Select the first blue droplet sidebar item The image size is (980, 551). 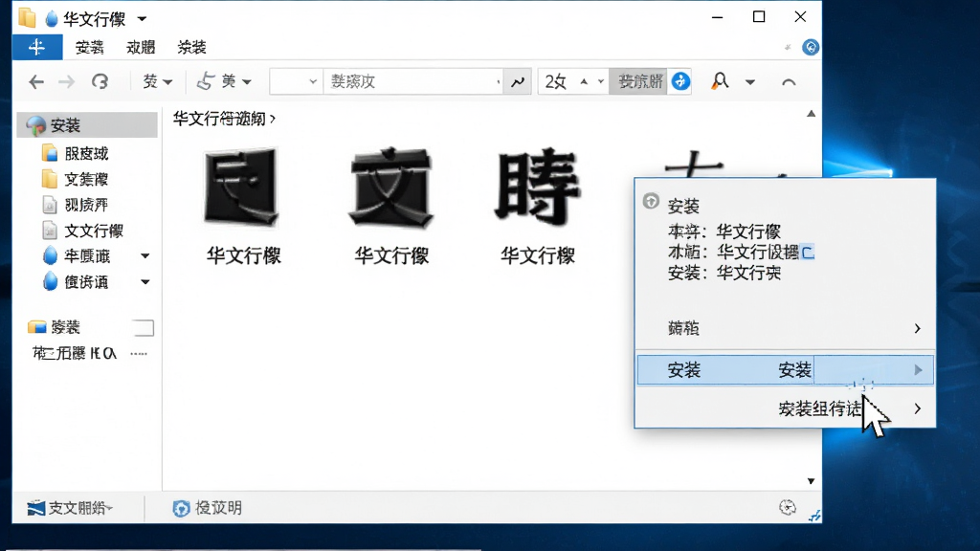(77, 256)
